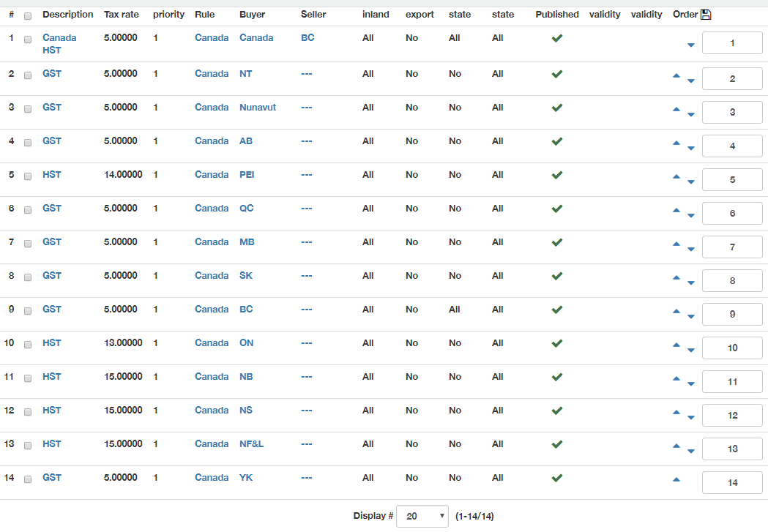This screenshot has height=532, width=768.
Task: Move row 1 Canada HST down
Action: (x=691, y=45)
